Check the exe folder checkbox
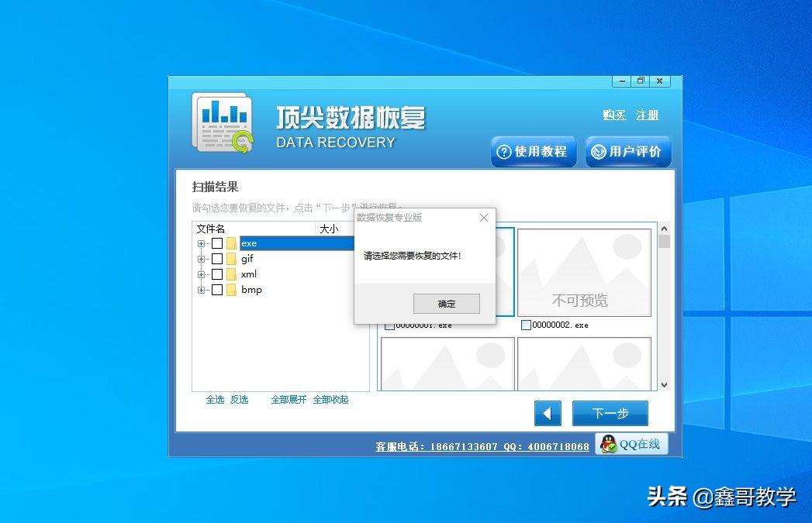 [217, 243]
